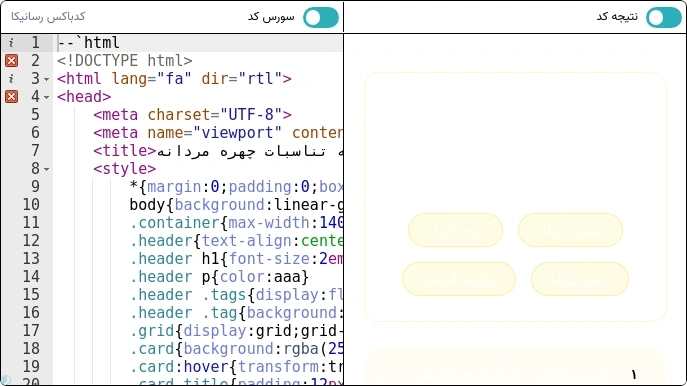Click the .header h1{font-size rule
The image size is (687, 386).
tap(236, 258)
